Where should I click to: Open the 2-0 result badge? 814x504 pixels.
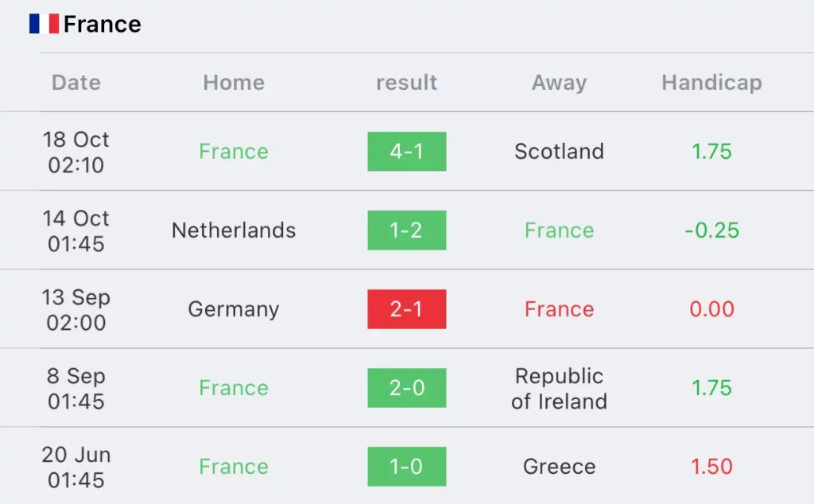[407, 388]
